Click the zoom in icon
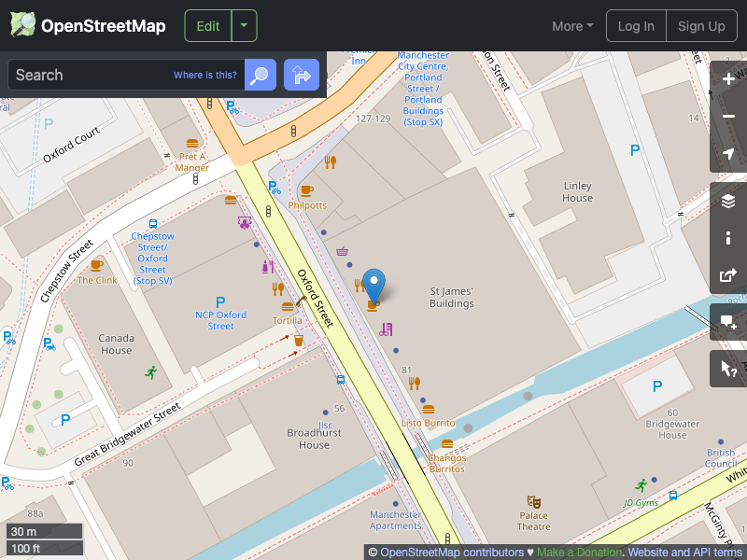 point(728,79)
